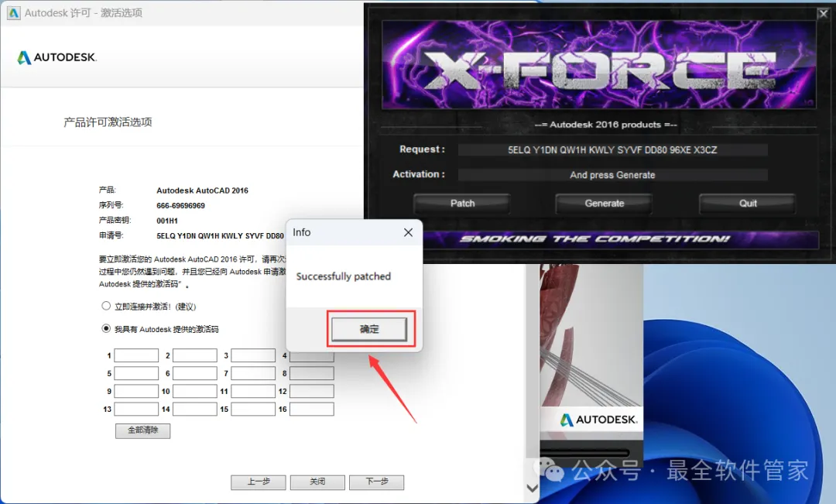Click activation code box 7
836x504 pixels.
(x=253, y=373)
